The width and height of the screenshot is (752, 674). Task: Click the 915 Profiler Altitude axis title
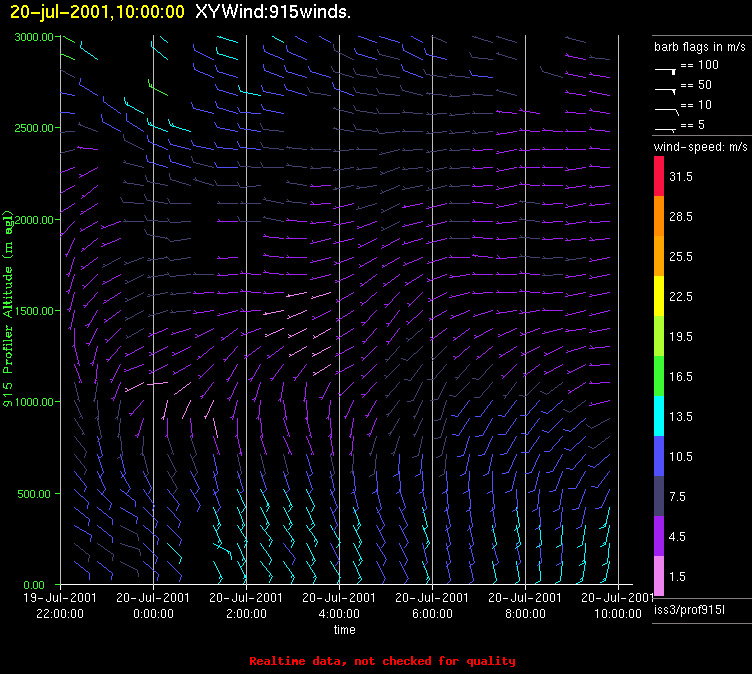[9, 310]
